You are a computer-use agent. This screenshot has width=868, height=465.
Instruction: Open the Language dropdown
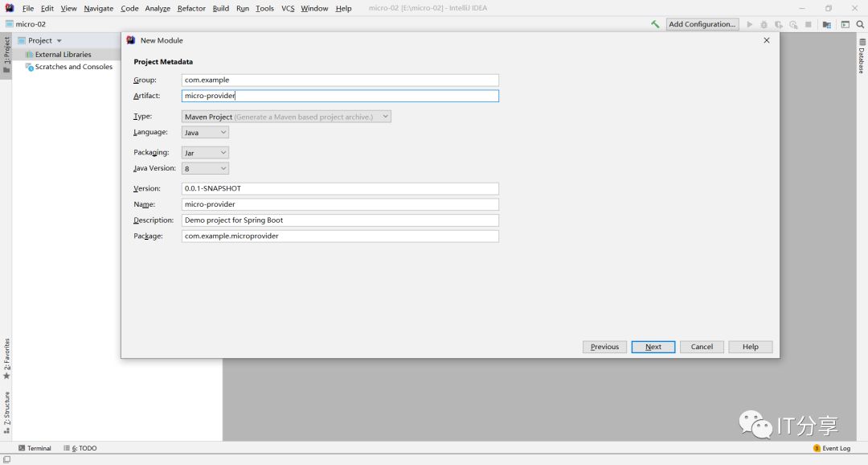205,133
